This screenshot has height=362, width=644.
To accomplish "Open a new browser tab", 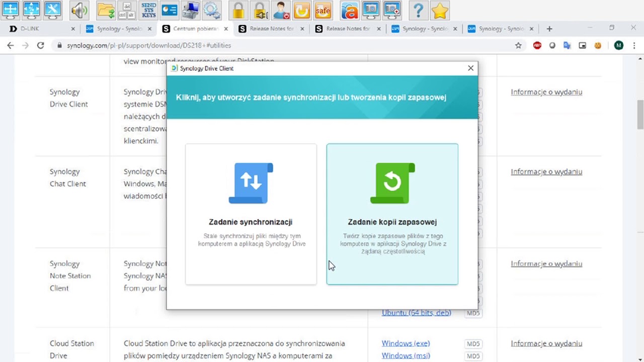I will (x=549, y=29).
